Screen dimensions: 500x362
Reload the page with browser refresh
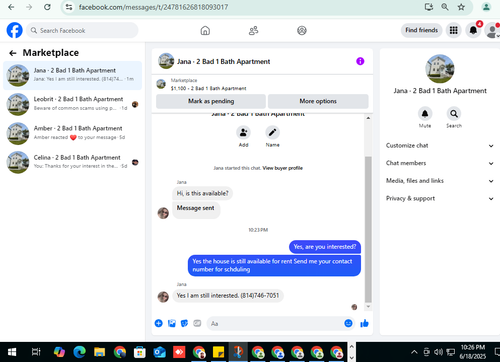(47, 7)
